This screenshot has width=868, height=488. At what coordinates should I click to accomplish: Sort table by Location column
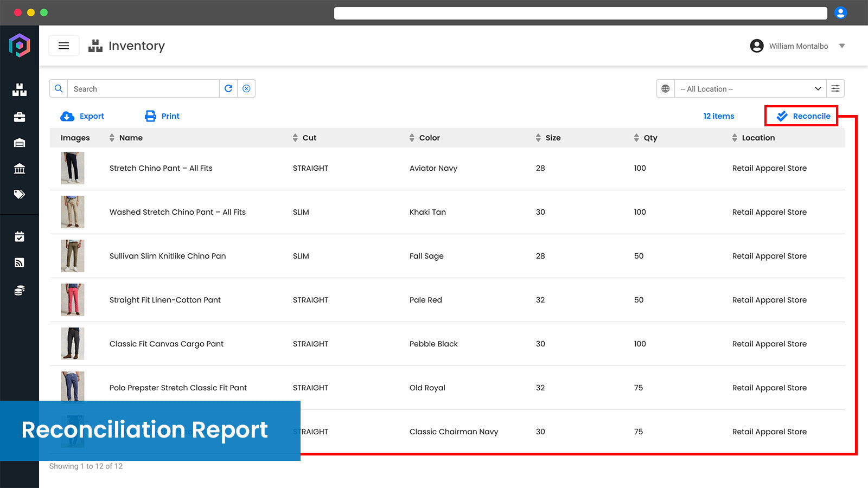[x=753, y=138]
